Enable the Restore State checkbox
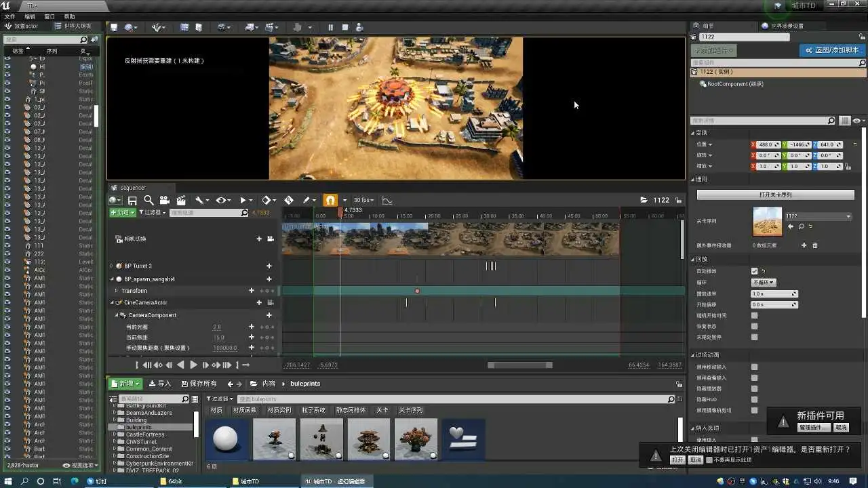Screen dimensions: 868x488 [x=754, y=326]
